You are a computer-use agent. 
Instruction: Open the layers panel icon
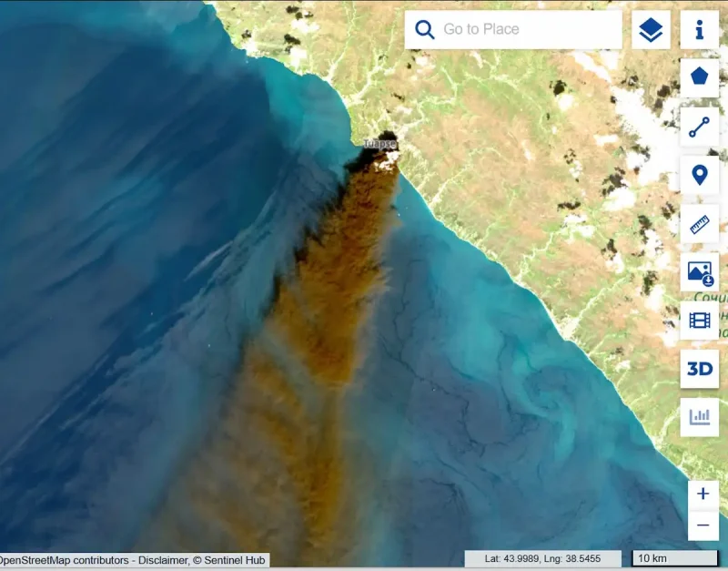coord(651,30)
